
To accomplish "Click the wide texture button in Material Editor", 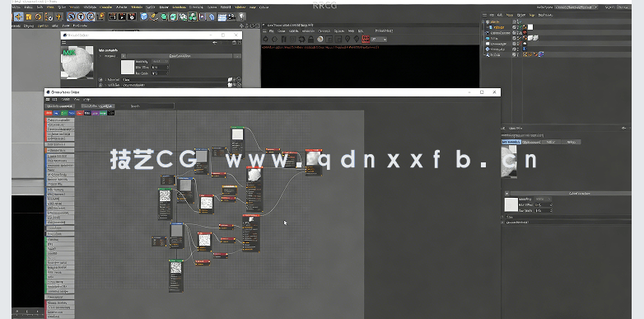I will tap(180, 55).
